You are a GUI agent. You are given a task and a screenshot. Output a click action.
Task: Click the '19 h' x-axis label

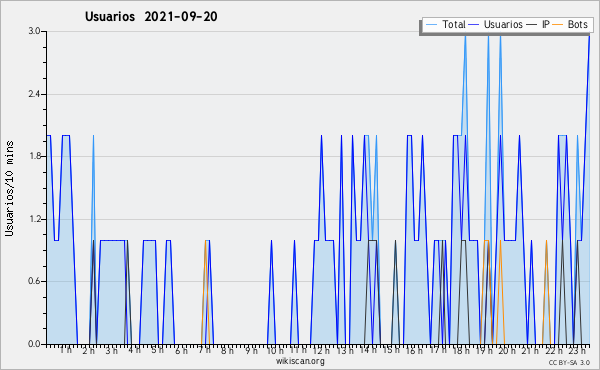(484, 351)
